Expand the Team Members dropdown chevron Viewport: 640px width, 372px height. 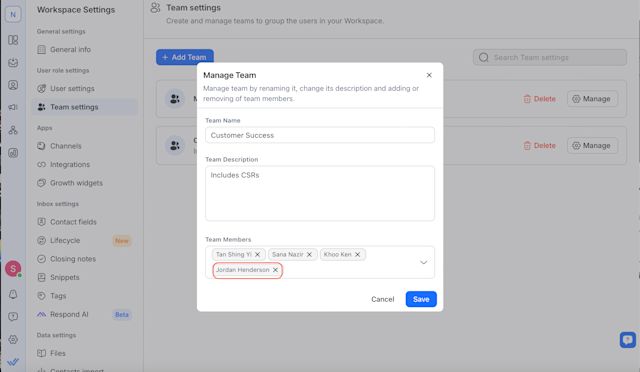point(424,262)
